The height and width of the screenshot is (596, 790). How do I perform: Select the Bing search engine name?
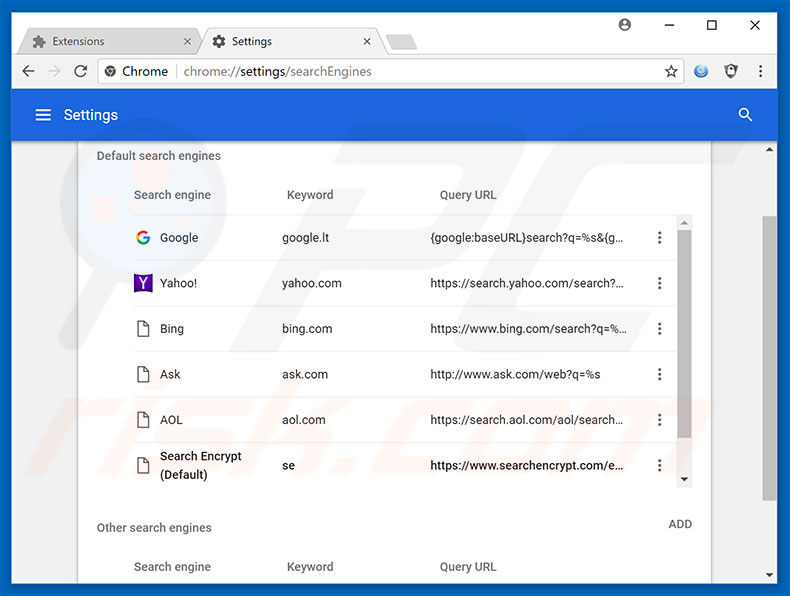click(x=172, y=329)
